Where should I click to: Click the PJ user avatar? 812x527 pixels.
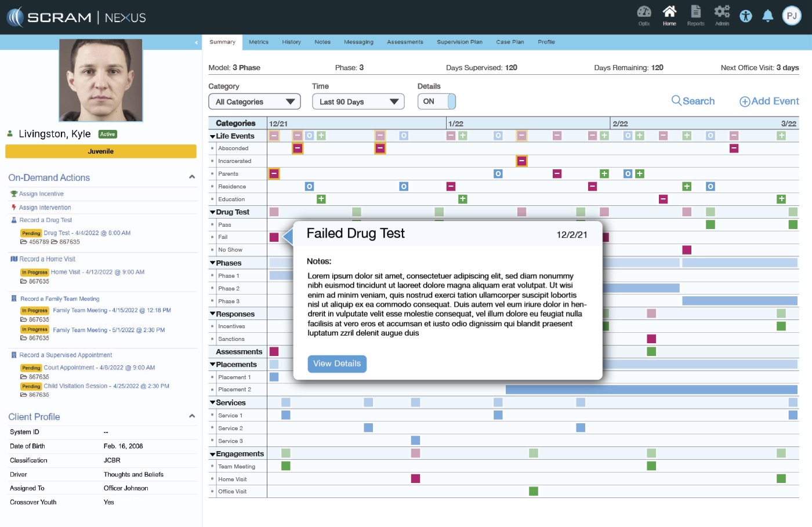point(792,16)
